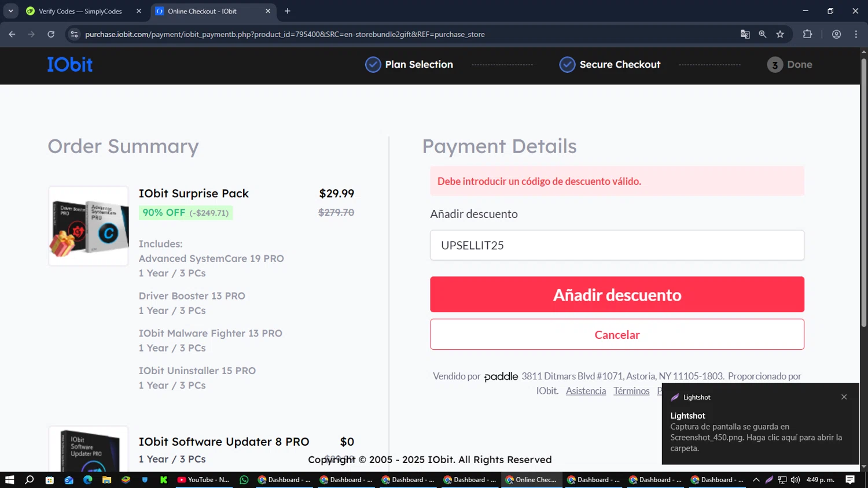Click the 90% OFF discount badge
The width and height of the screenshot is (868, 488).
[x=186, y=213]
